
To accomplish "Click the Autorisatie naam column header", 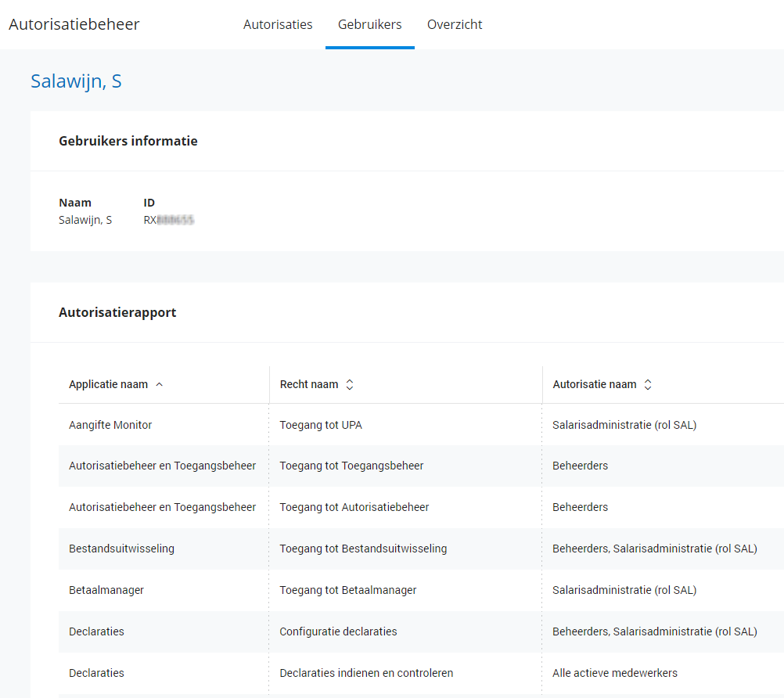I will click(x=595, y=385).
